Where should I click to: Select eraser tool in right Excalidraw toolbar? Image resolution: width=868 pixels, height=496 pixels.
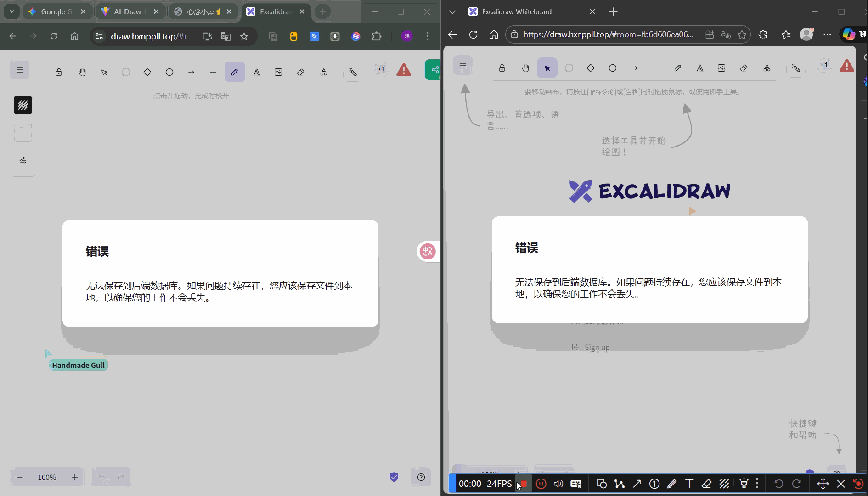[x=744, y=68]
